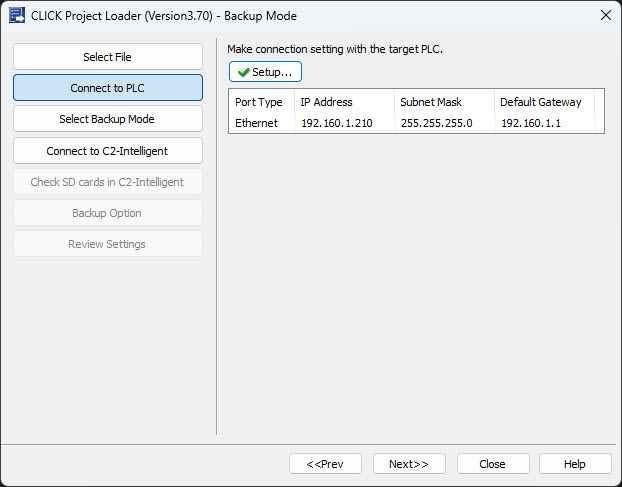
Task: Click the Port Type column header
Action: (262, 102)
